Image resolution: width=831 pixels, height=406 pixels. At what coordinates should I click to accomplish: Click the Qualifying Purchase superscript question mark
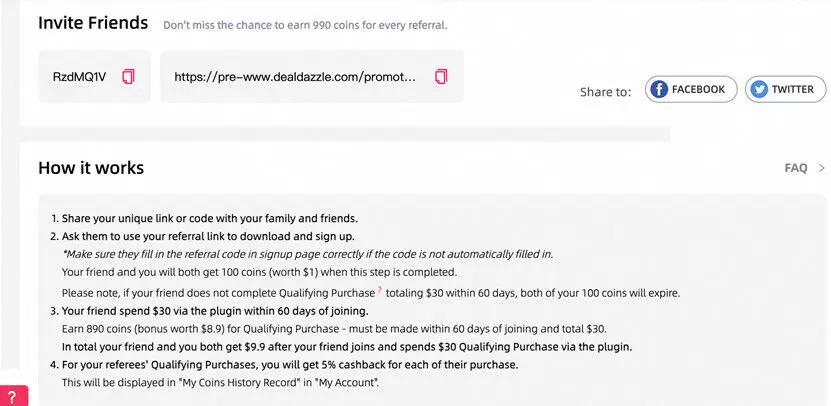coord(380,289)
